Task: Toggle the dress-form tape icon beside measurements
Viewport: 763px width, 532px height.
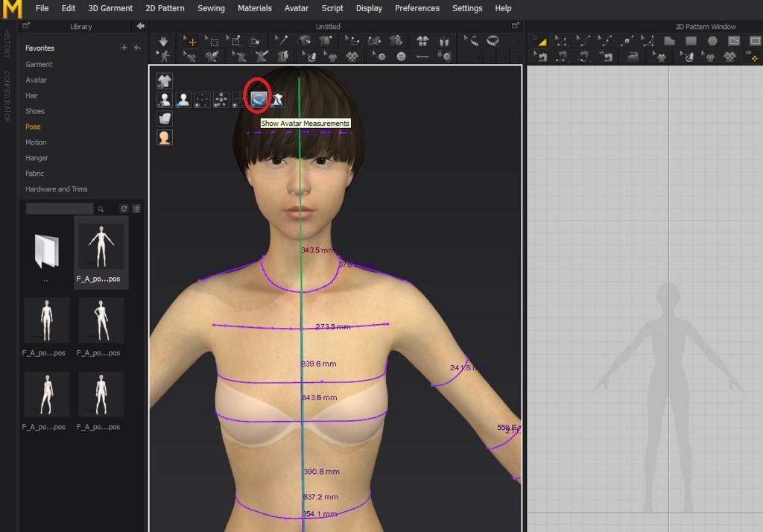Action: (x=277, y=100)
